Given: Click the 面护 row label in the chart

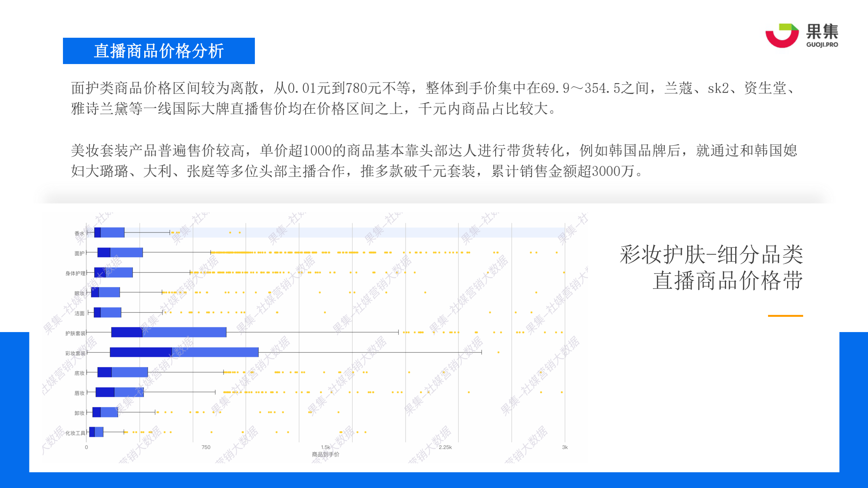Looking at the screenshot, I should click(79, 253).
